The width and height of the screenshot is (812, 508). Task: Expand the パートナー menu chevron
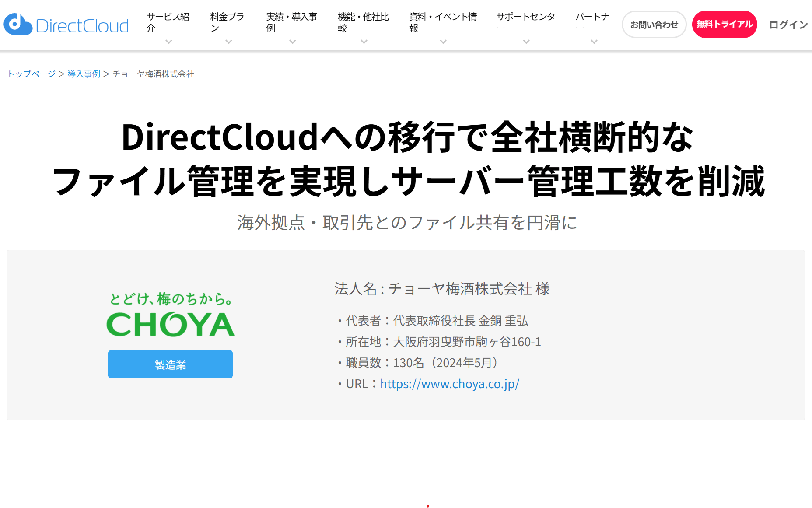[x=594, y=42]
